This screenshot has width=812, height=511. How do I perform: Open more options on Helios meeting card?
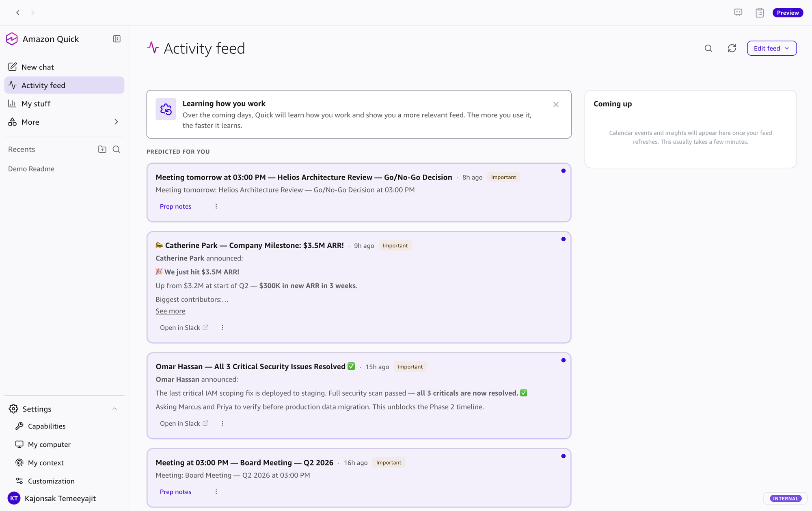point(216,206)
